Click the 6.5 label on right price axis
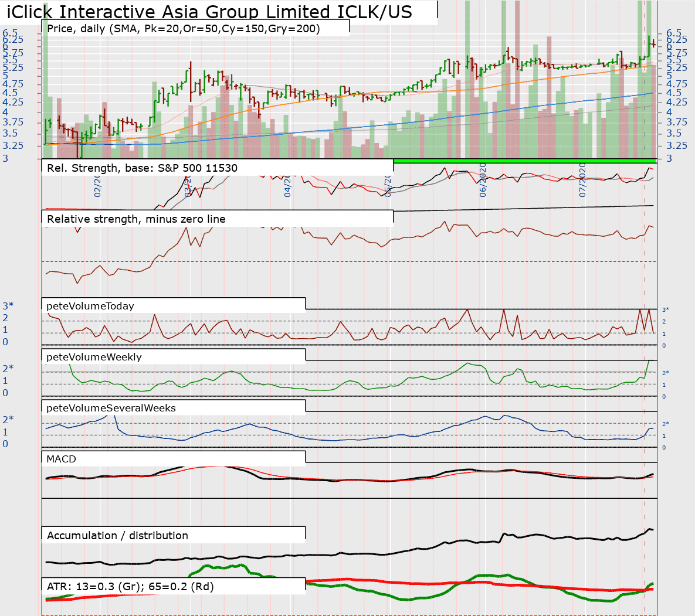The image size is (695, 616). pos(674,33)
